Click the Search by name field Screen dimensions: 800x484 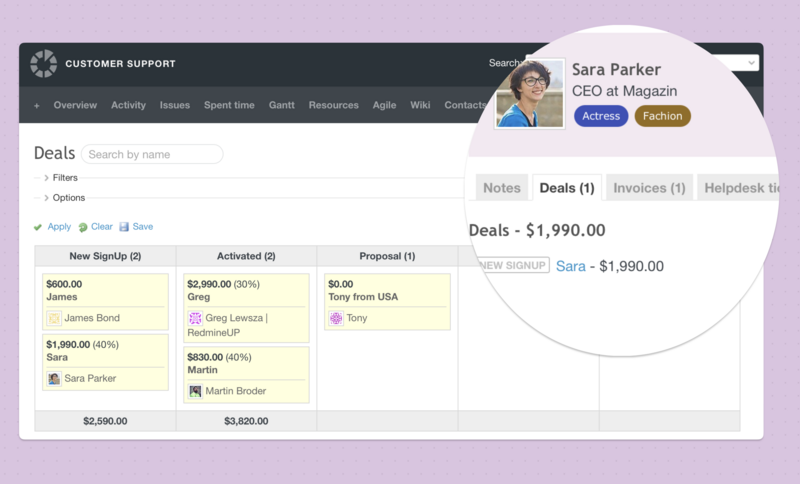pos(152,154)
